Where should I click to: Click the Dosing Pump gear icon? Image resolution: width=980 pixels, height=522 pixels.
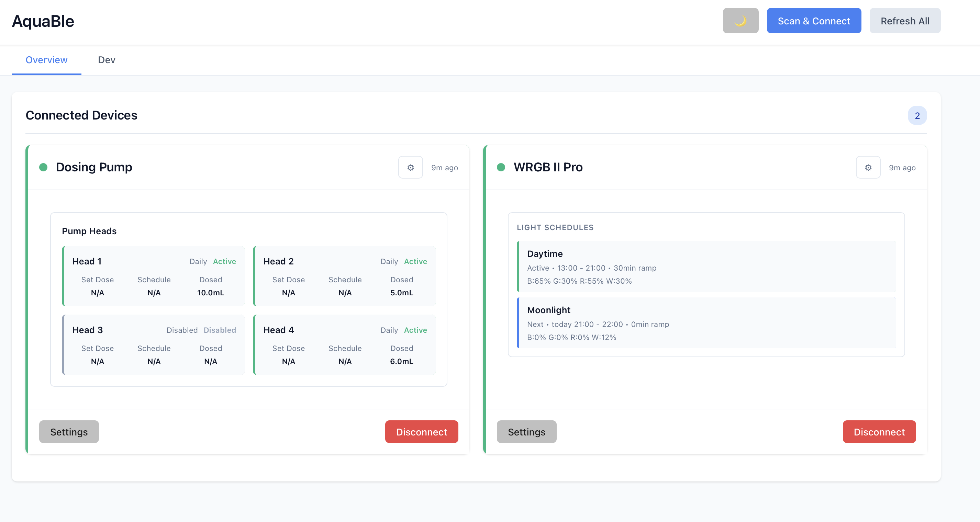(x=411, y=167)
